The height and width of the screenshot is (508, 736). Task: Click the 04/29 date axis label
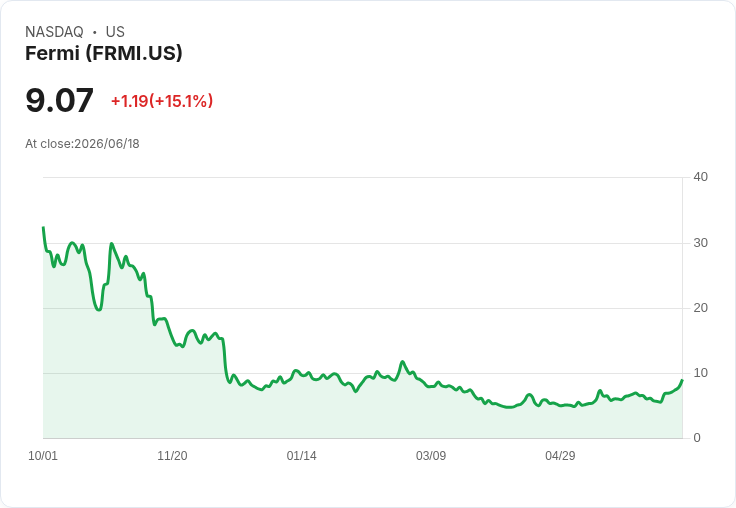coord(560,455)
